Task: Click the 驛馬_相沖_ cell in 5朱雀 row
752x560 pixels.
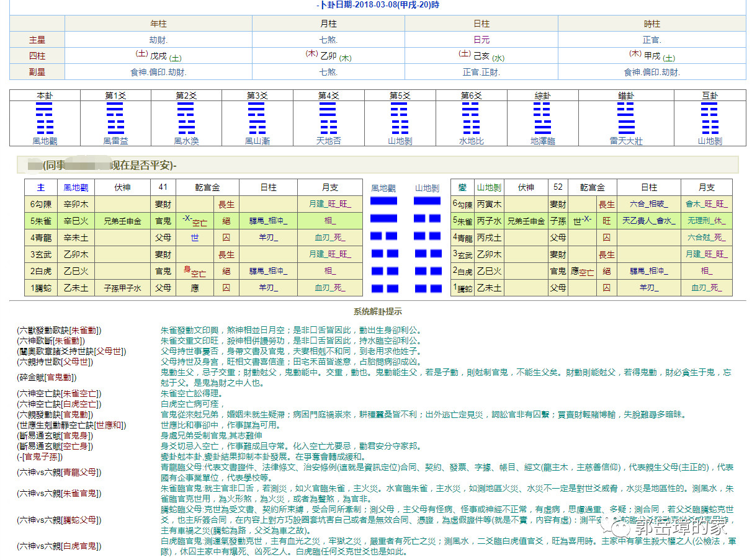Action: pos(268,221)
